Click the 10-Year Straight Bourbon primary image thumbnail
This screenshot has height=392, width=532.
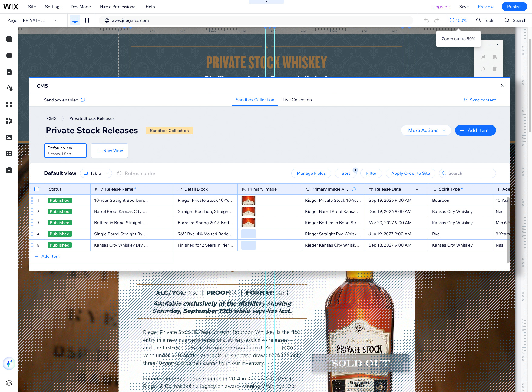coord(249,200)
